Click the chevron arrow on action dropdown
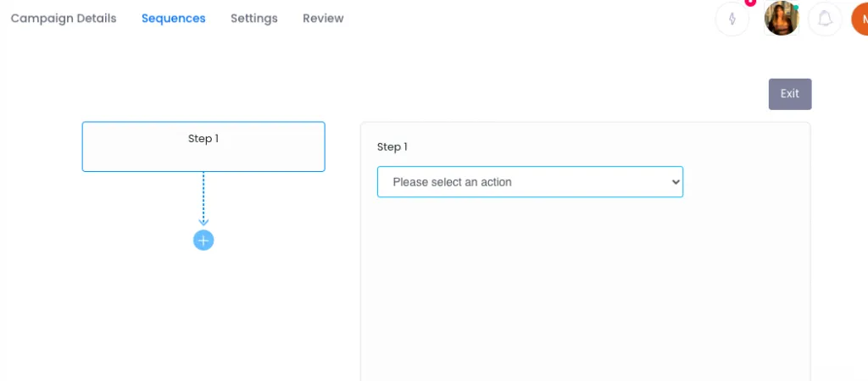The width and height of the screenshot is (868, 381). pos(675,182)
